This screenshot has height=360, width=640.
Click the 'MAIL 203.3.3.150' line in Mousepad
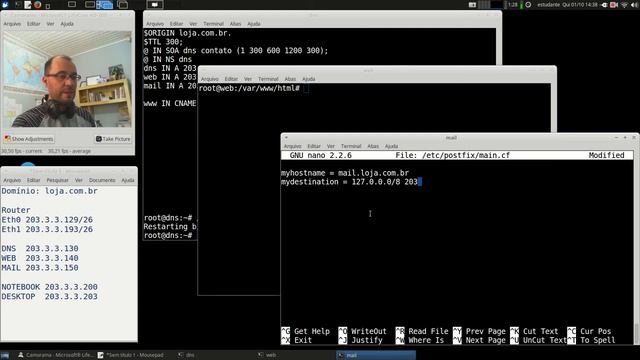tap(40, 268)
